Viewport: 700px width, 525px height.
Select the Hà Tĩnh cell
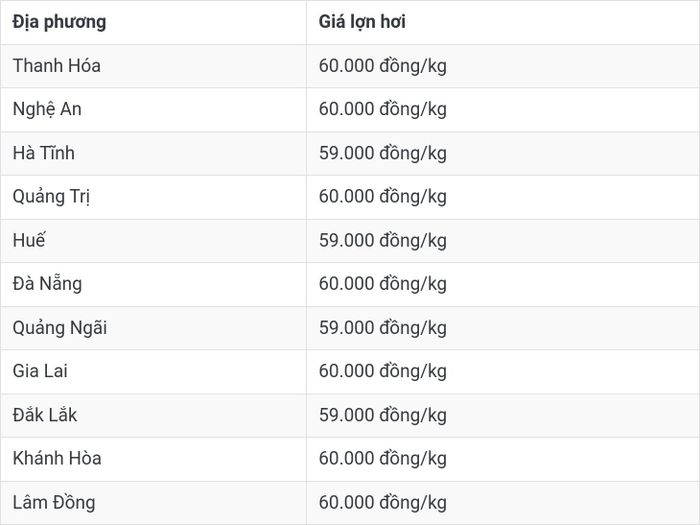pos(153,153)
